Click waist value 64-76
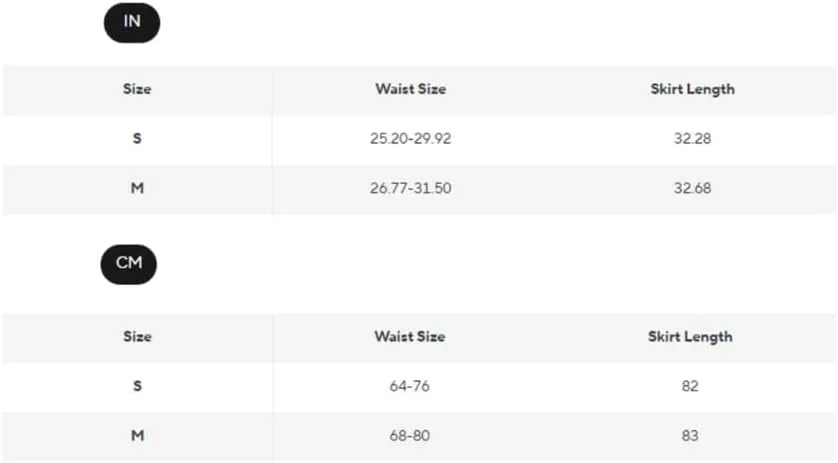The image size is (838, 463). (x=409, y=386)
